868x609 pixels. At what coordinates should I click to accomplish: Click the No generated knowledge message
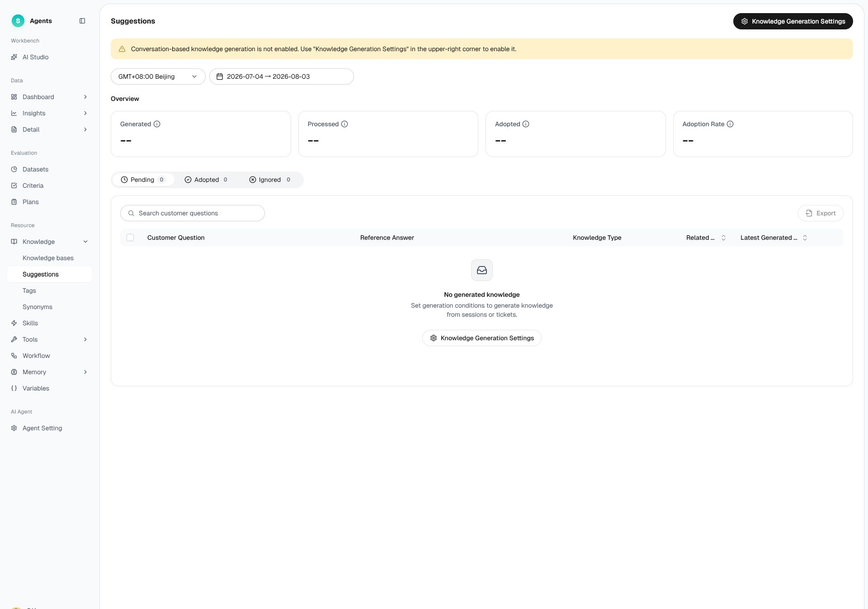click(x=482, y=295)
